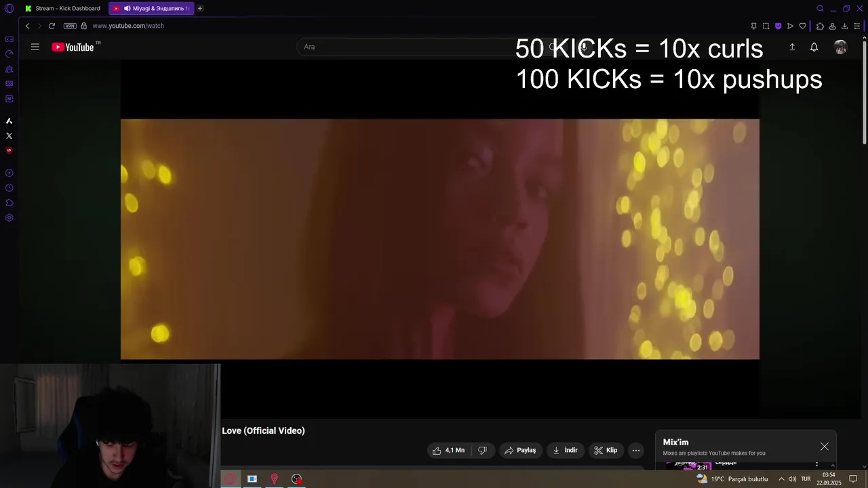The height and width of the screenshot is (488, 868).
Task: Open the send/flow arrow icon
Action: (x=790, y=26)
